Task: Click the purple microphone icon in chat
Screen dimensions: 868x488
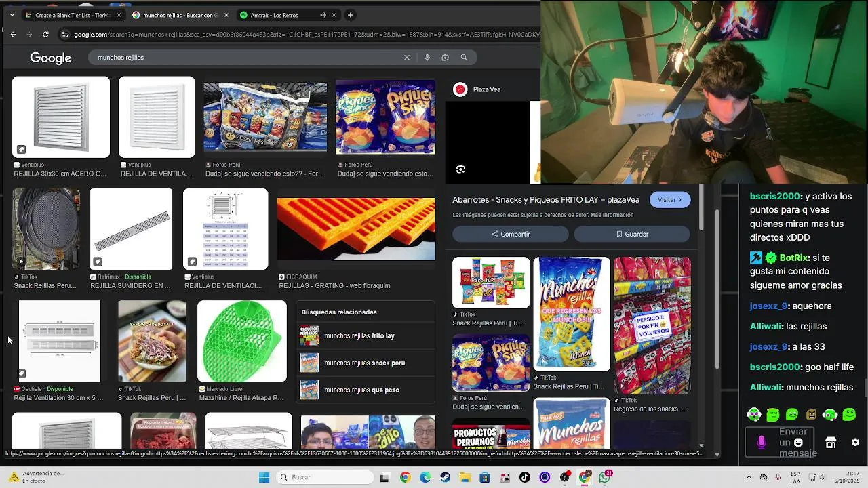Action: (762, 442)
